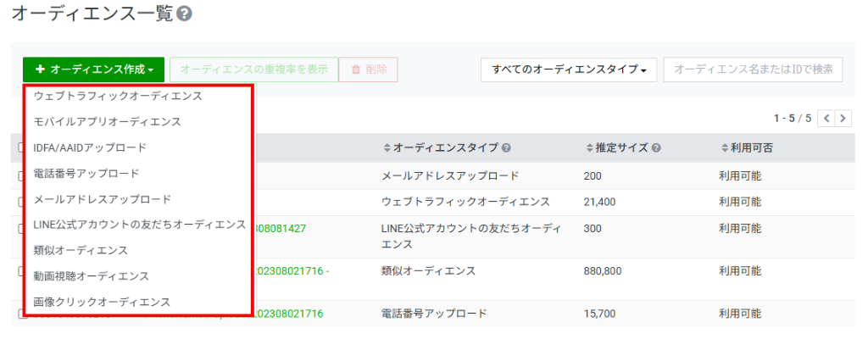This screenshot has height=339, width=868.
Task: Choose 電話番号アップロード menu item
Action: (x=86, y=174)
